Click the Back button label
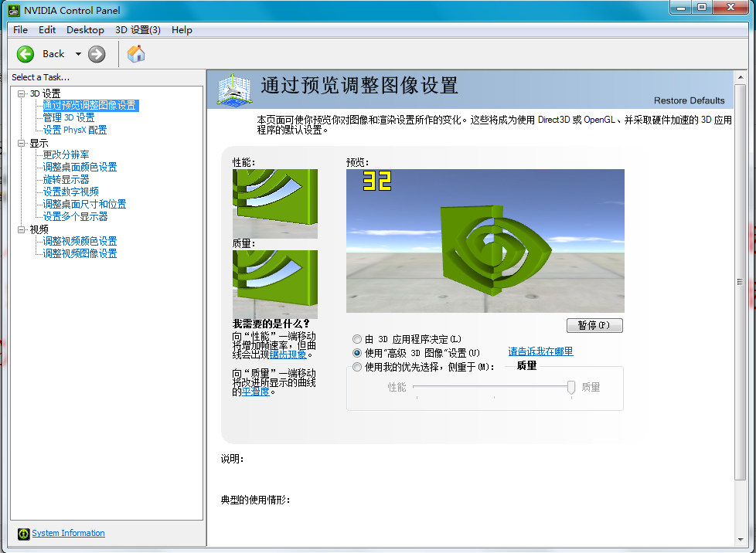 53,54
